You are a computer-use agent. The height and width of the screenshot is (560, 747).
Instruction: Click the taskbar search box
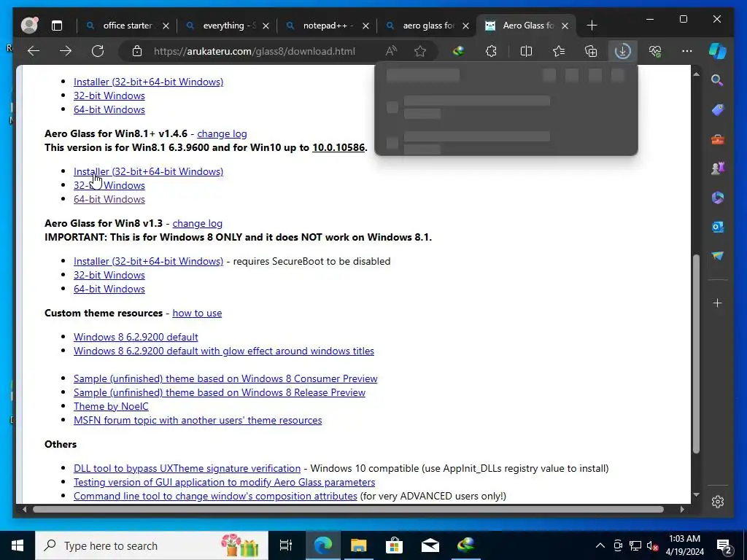[x=152, y=545]
